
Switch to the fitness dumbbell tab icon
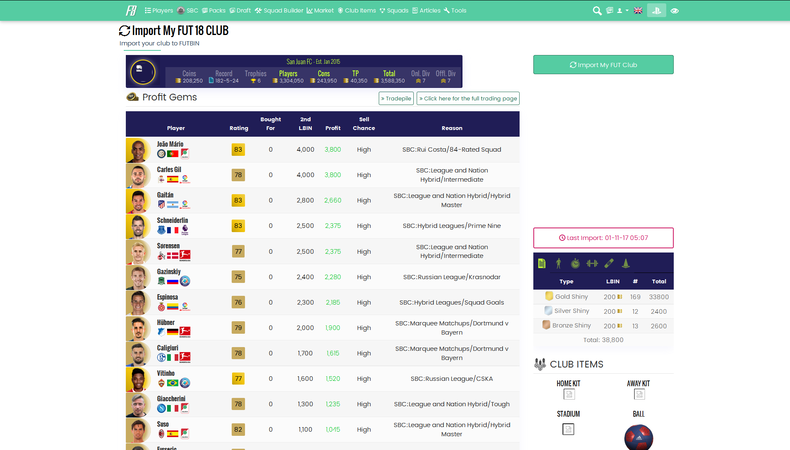tap(591, 264)
